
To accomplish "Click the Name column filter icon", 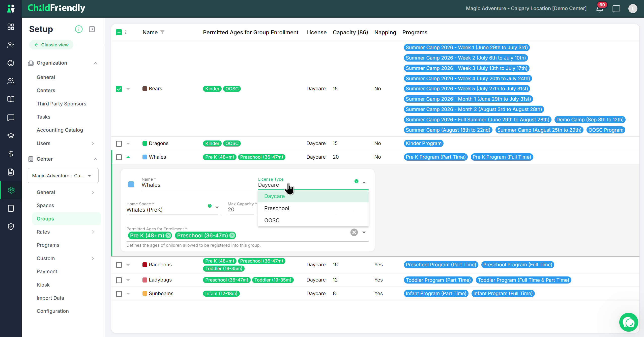I will [x=162, y=32].
